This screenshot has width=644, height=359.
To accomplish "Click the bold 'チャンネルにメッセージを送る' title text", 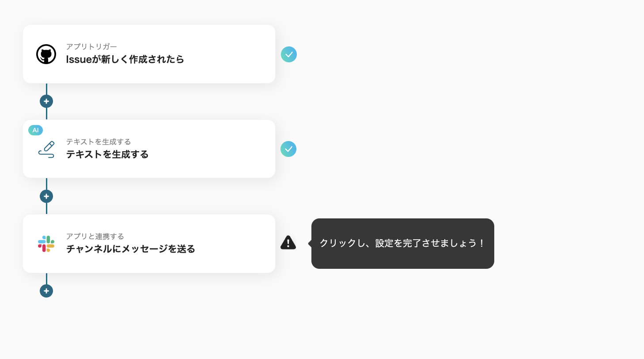I will click(x=130, y=249).
